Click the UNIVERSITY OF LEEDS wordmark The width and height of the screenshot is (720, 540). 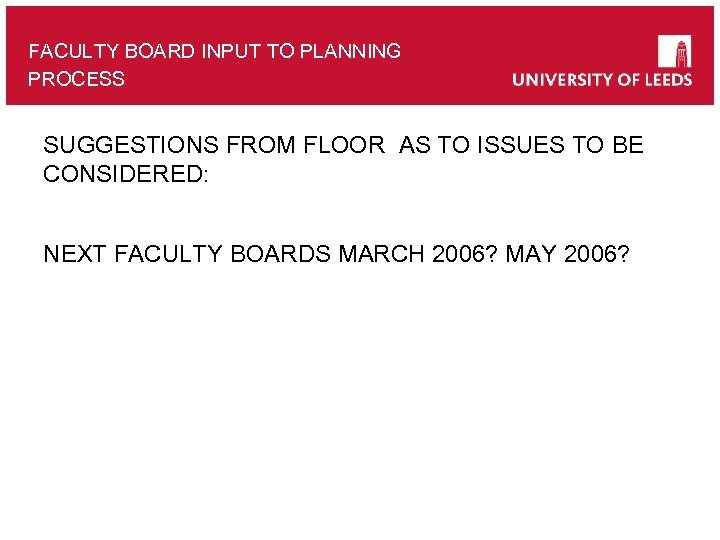coord(602,80)
